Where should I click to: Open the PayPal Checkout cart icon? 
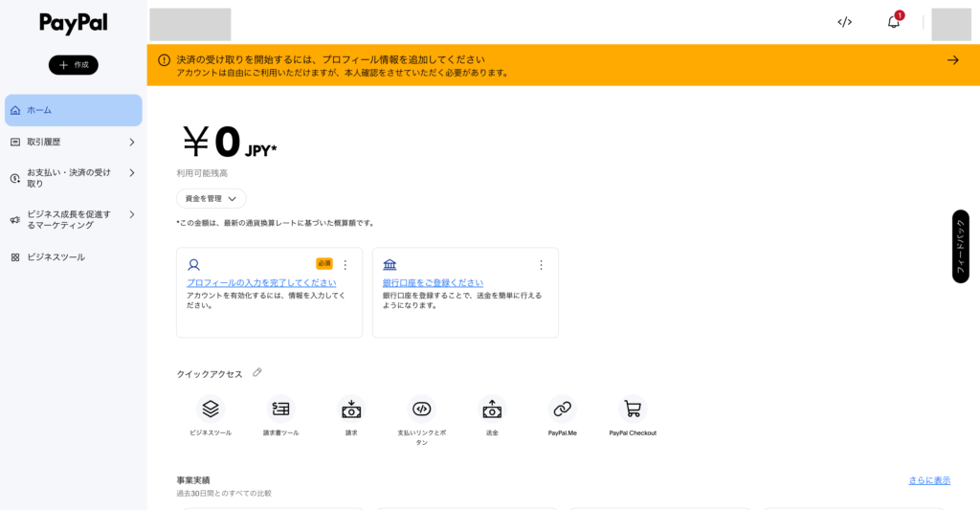633,410
